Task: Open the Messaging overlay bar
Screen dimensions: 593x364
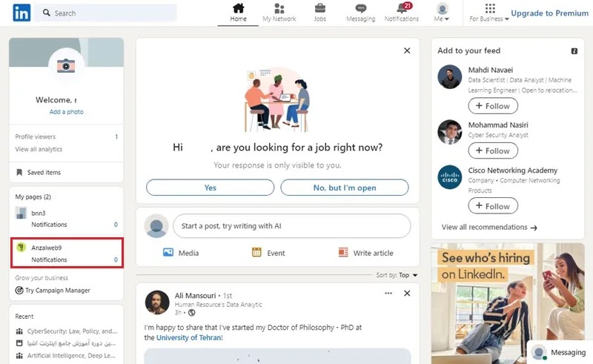Action: 560,352
